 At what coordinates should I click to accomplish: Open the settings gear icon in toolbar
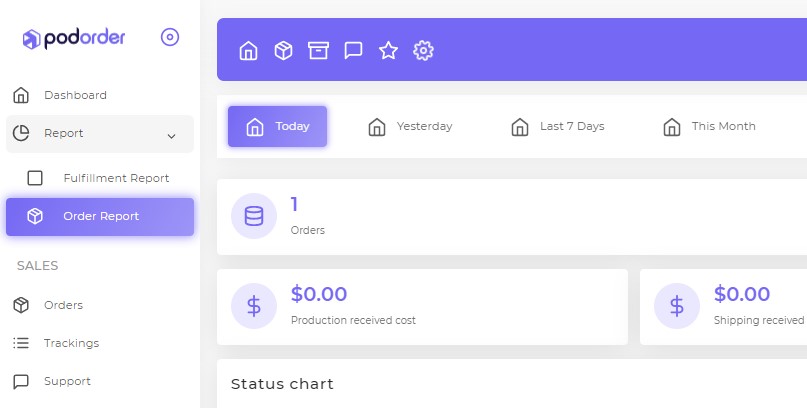coord(423,50)
